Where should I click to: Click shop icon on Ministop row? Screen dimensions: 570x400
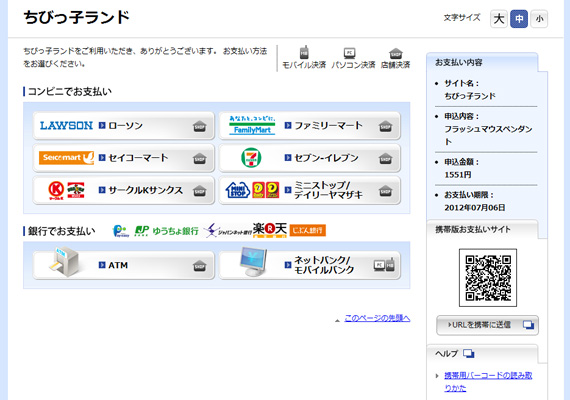click(385, 191)
